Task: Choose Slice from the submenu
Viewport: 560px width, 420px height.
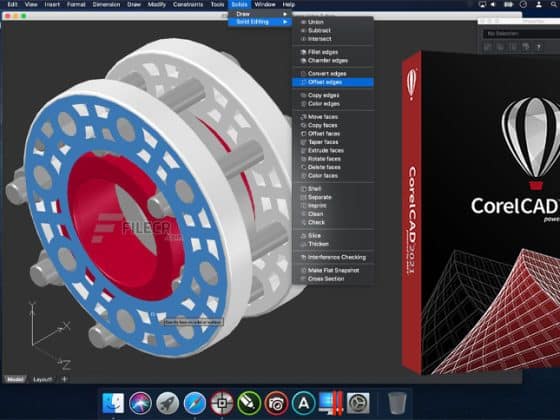Action: [x=333, y=236]
